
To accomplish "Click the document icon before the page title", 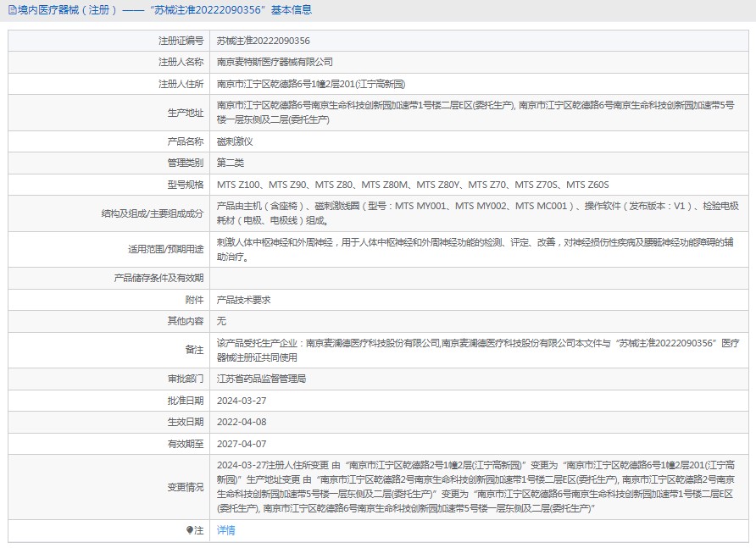I will 13,10.
